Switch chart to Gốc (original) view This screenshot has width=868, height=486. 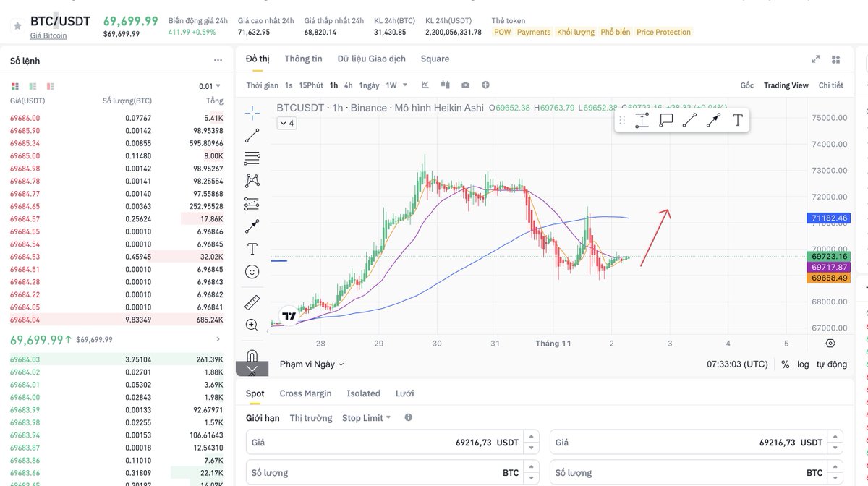747,85
